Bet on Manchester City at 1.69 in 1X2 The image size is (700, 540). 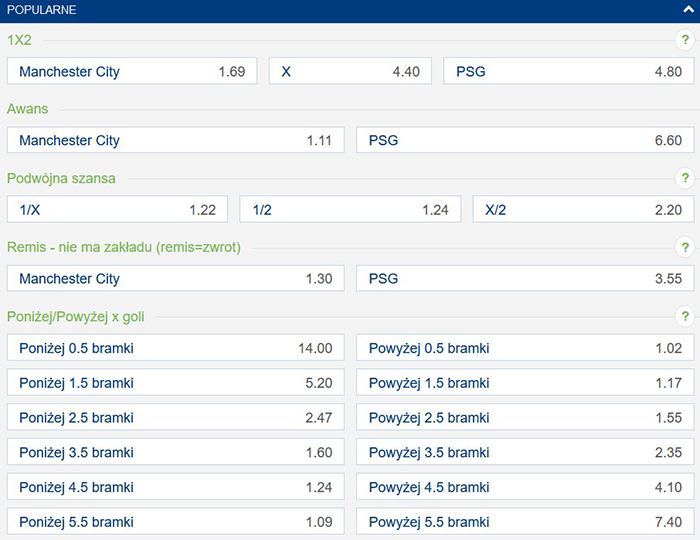[132, 72]
